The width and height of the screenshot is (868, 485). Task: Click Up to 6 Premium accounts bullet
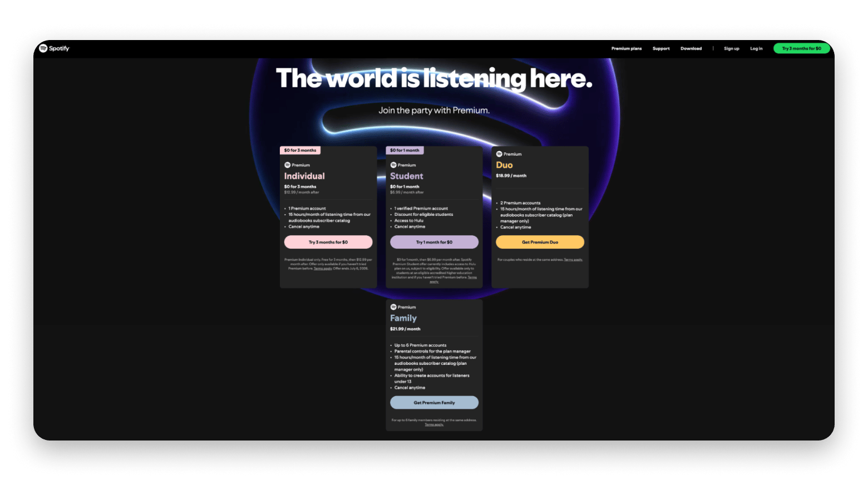tap(420, 345)
